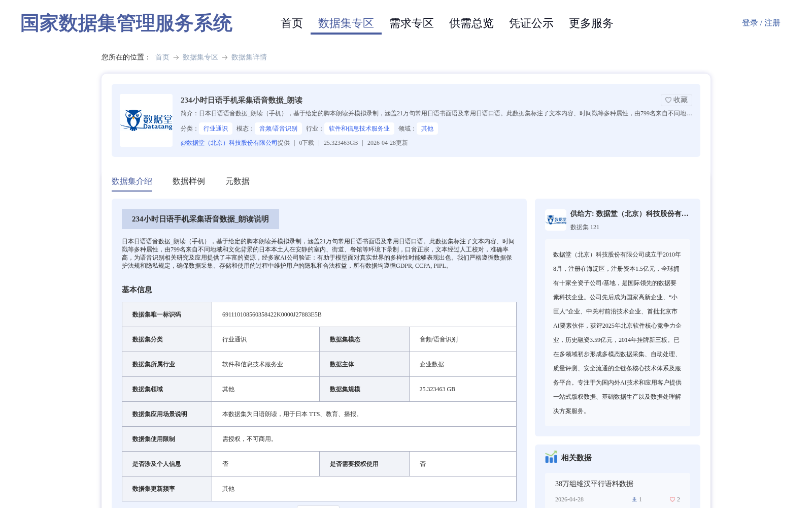Click the 登录 / 注册 link
Image resolution: width=812 pixels, height=508 pixels.
pyautogui.click(x=761, y=23)
